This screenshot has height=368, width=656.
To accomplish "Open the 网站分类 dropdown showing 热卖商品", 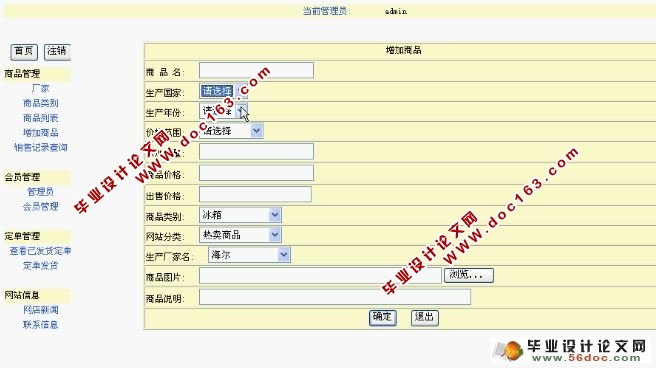I will [x=240, y=235].
